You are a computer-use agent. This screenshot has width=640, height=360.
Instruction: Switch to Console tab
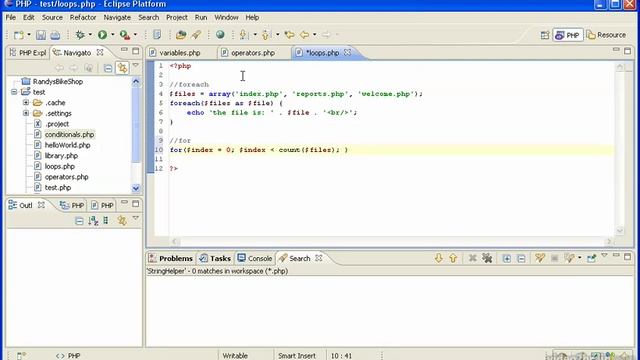(255, 258)
